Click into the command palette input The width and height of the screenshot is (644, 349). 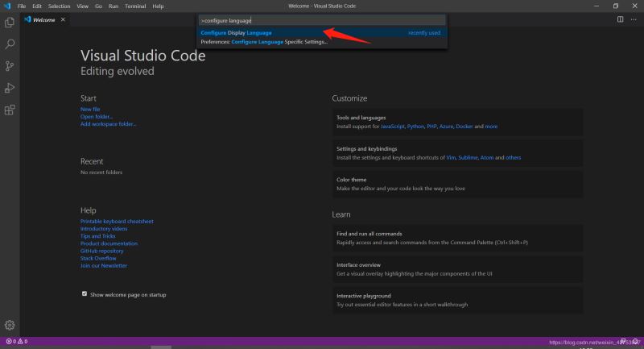[x=322, y=20]
